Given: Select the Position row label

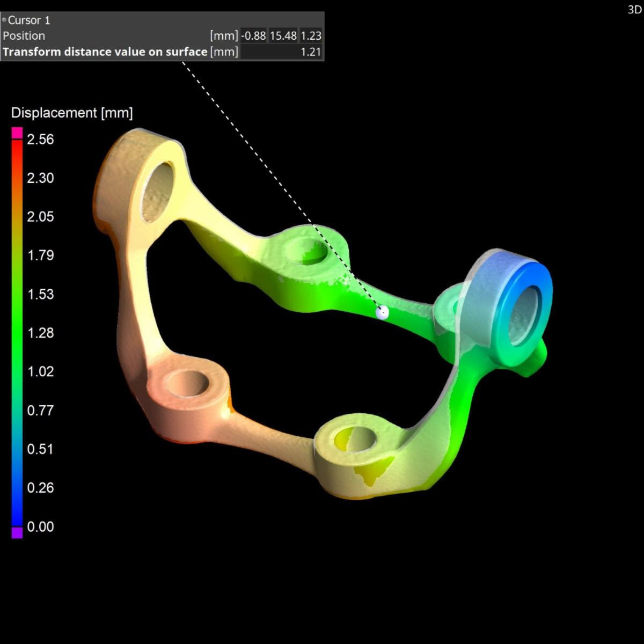Looking at the screenshot, I should coord(24,36).
